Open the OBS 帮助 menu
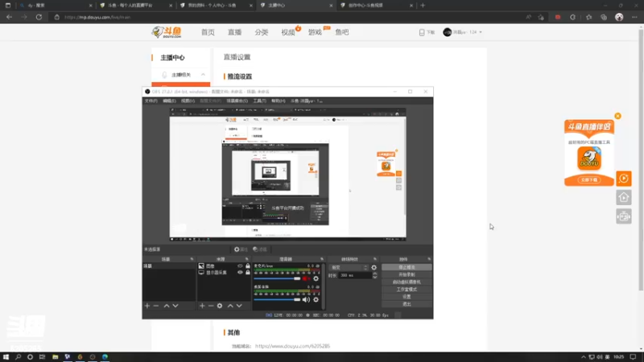644x362 pixels. 278,101
